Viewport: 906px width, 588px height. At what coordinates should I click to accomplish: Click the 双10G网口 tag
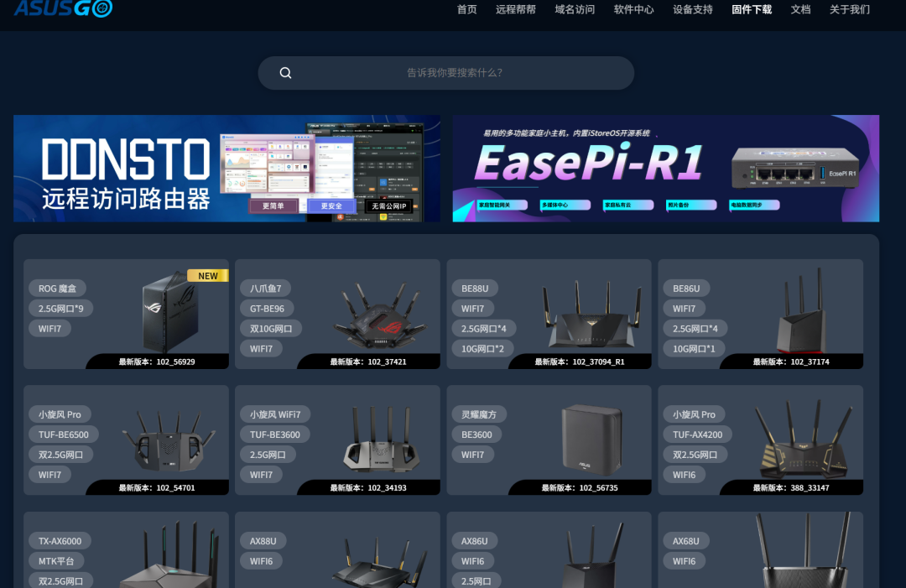(271, 329)
